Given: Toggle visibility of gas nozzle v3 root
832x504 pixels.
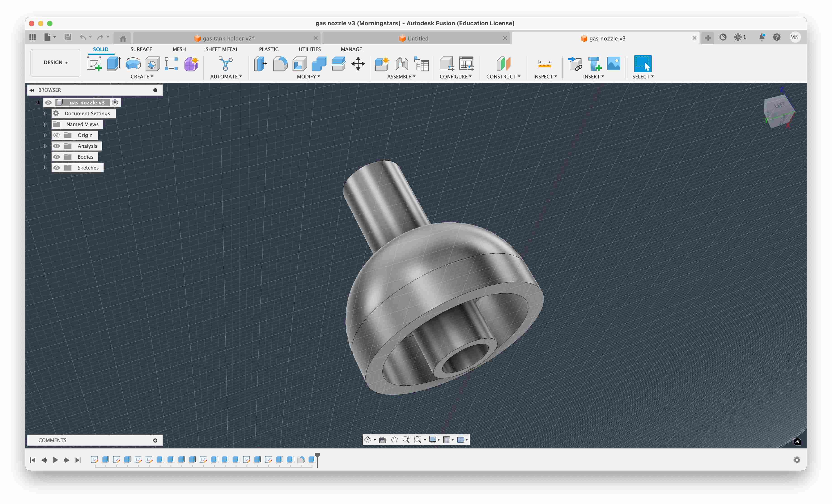Looking at the screenshot, I should click(48, 103).
